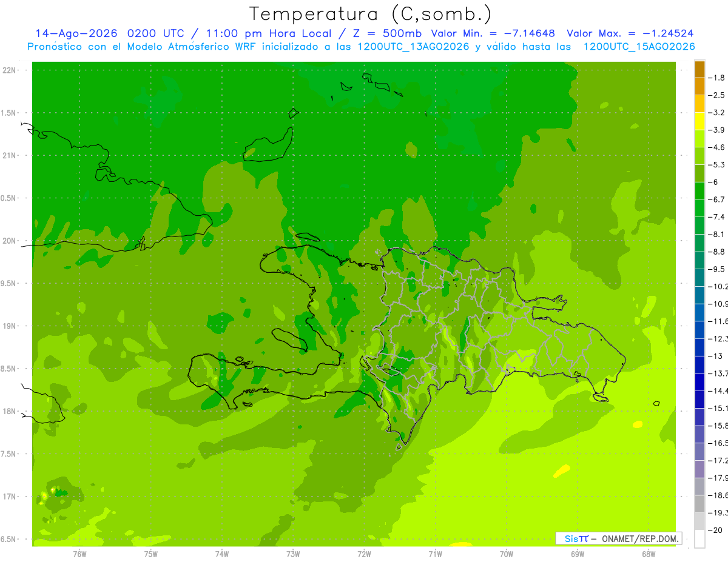Click the longitude label "69W"
Image resolution: width=728 pixels, height=562 pixels.
pyautogui.click(x=578, y=554)
